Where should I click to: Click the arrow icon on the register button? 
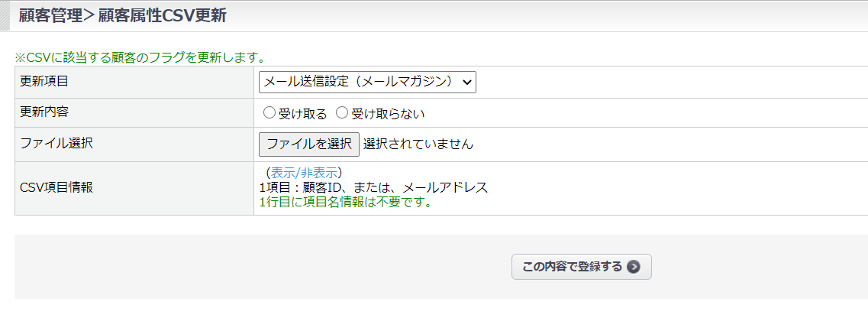[633, 267]
